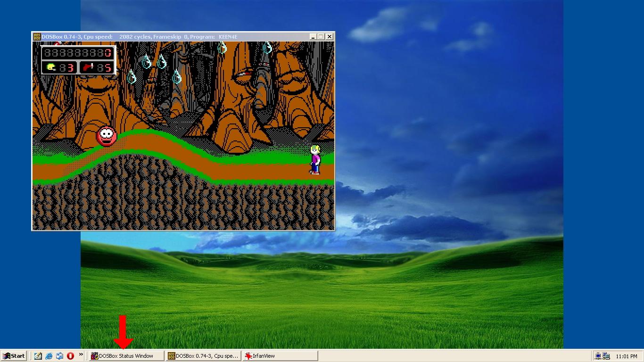This screenshot has height=362, width=644.
Task: Expand hidden quick launch items chevron
Action: click(x=81, y=354)
